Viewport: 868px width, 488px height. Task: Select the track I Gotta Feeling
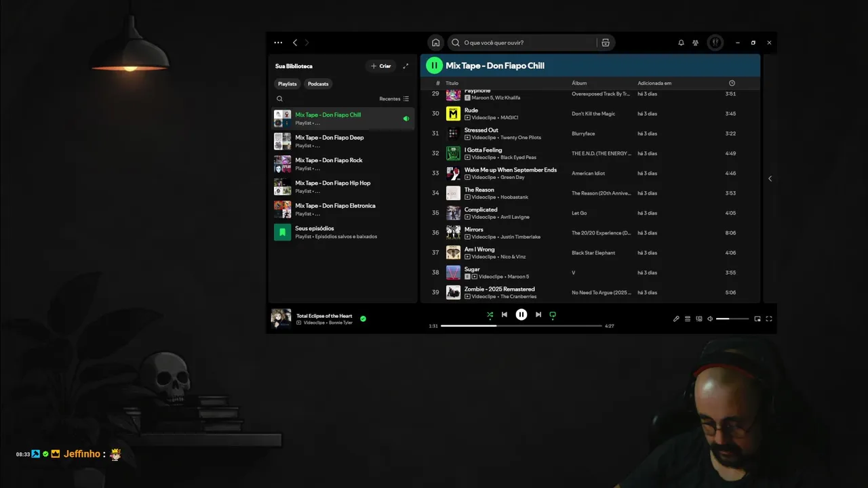[x=590, y=153]
